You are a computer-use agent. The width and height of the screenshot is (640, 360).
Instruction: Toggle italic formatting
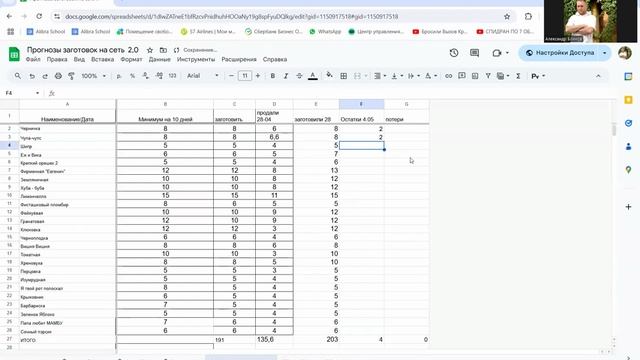tap(286, 76)
